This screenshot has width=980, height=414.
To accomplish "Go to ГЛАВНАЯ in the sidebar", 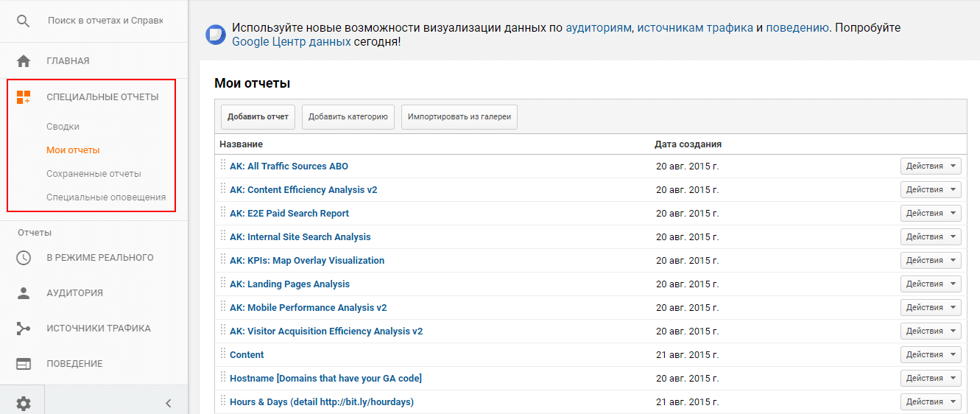I will click(x=68, y=61).
